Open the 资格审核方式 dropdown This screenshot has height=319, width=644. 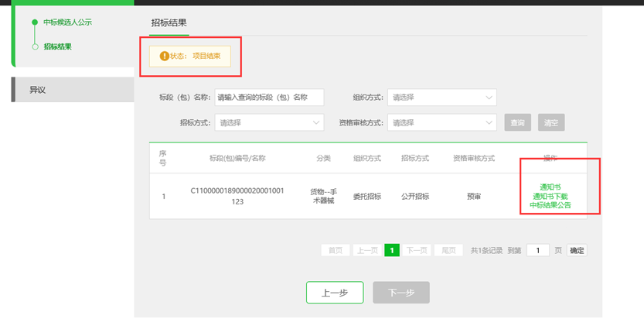[x=442, y=122]
